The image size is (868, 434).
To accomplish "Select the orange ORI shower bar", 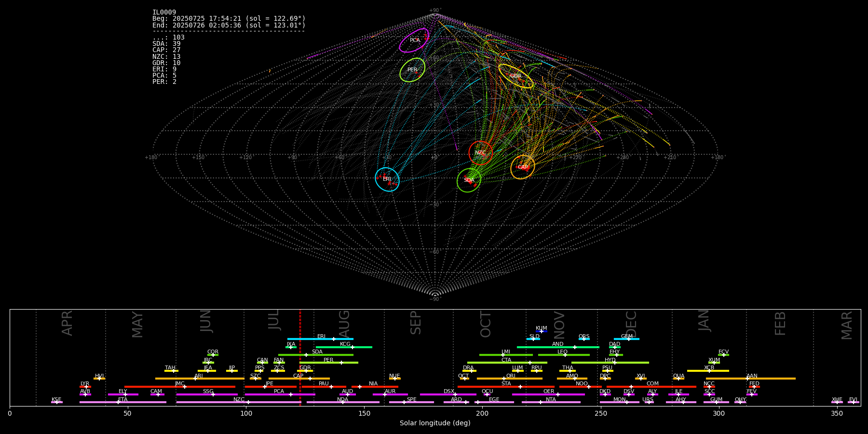I will coord(510,379).
